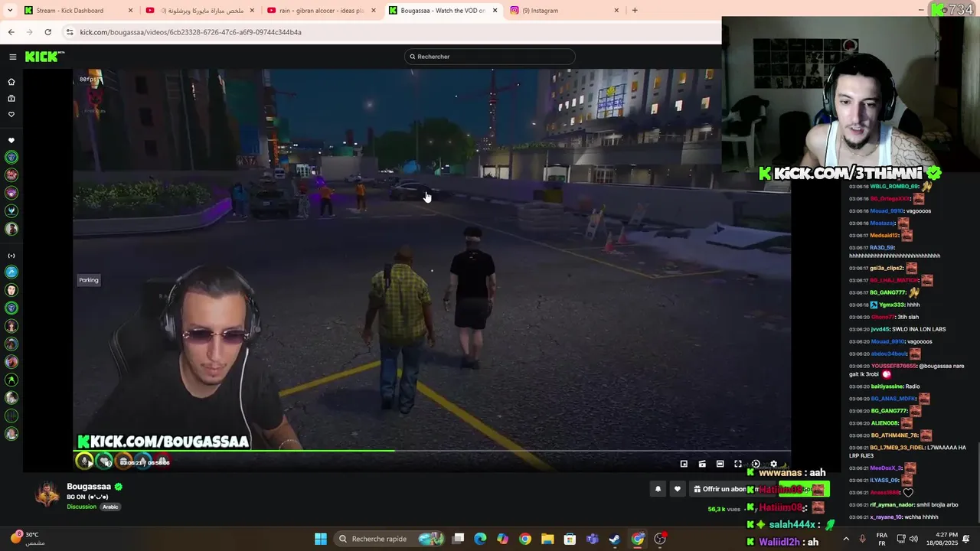Image resolution: width=980 pixels, height=551 pixels.
Task: Open FRA input language switcher
Action: pos(882,539)
